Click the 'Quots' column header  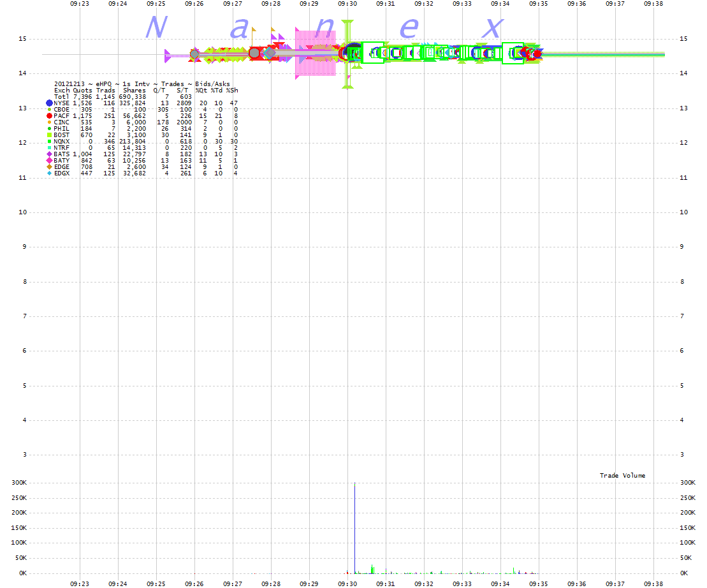(82, 91)
